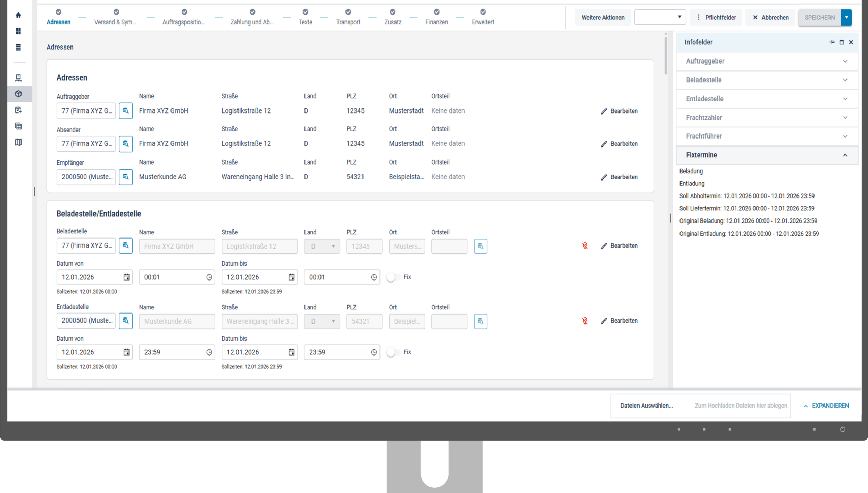The width and height of the screenshot is (868, 493).
Task: Pin the Infofelder panel
Action: pyautogui.click(x=832, y=42)
